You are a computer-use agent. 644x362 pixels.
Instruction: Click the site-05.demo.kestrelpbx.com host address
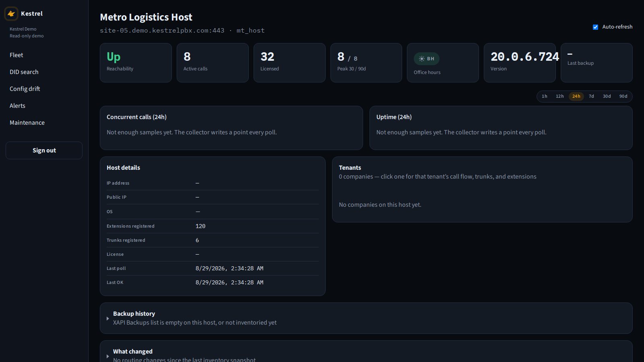(162, 31)
